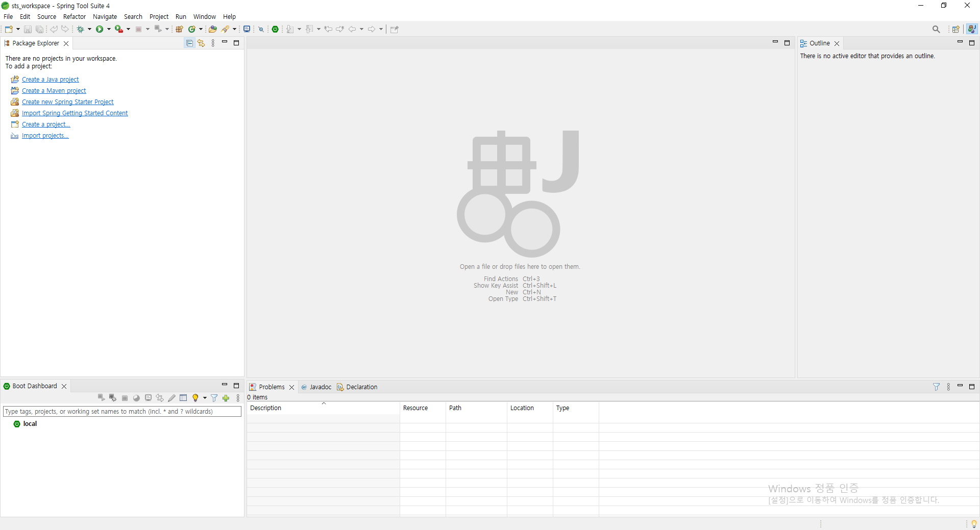Viewport: 980px width, 530px height.
Task: Click the magnifier Search icon at top right
Action: [x=936, y=29]
